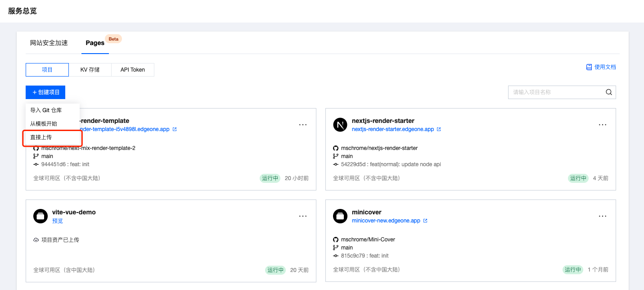Screen dimensions: 644x290
Task: Click the search magnifier icon
Action: (609, 92)
